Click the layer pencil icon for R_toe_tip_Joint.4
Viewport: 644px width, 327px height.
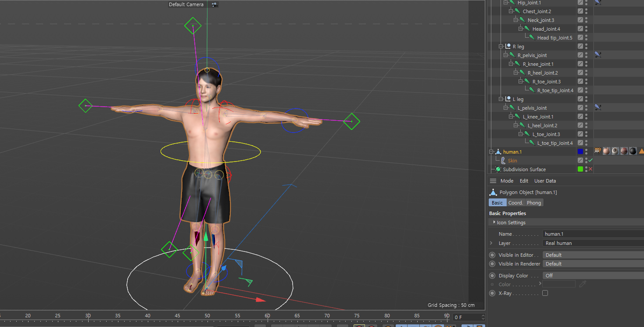coord(580,90)
